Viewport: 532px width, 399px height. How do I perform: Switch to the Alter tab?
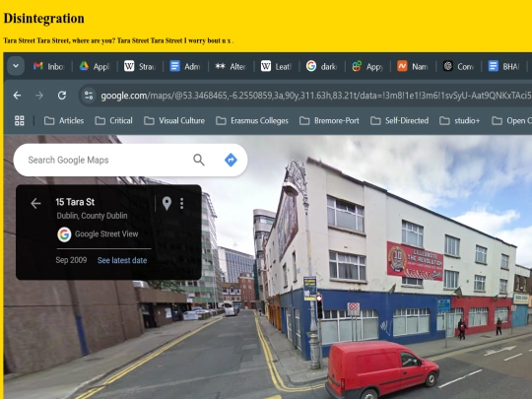231,66
